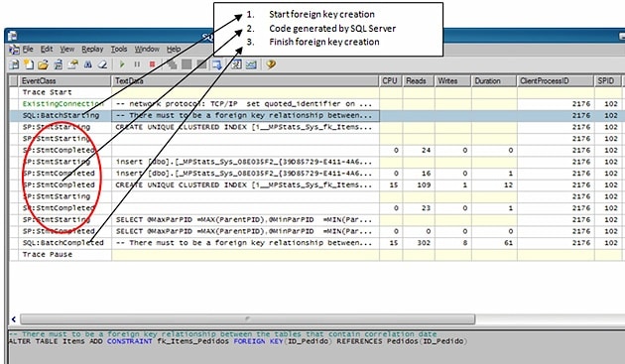Click the green comment line in detail pane
Image resolution: width=625 pixels, height=364 pixels.
(x=223, y=334)
